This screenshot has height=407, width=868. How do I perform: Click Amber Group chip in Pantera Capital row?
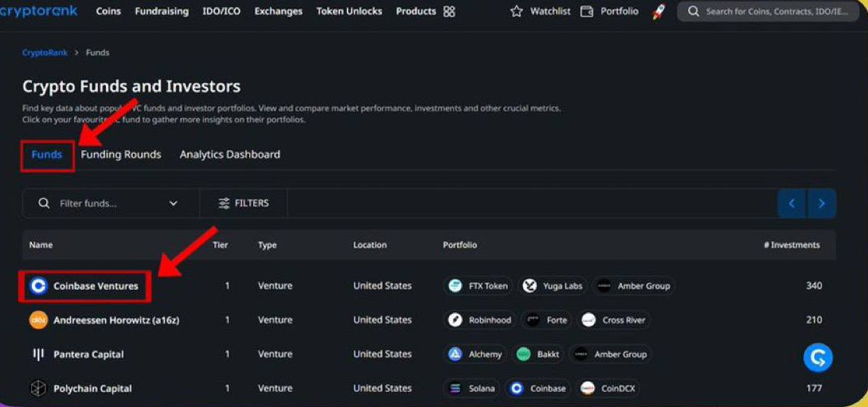[x=611, y=354]
